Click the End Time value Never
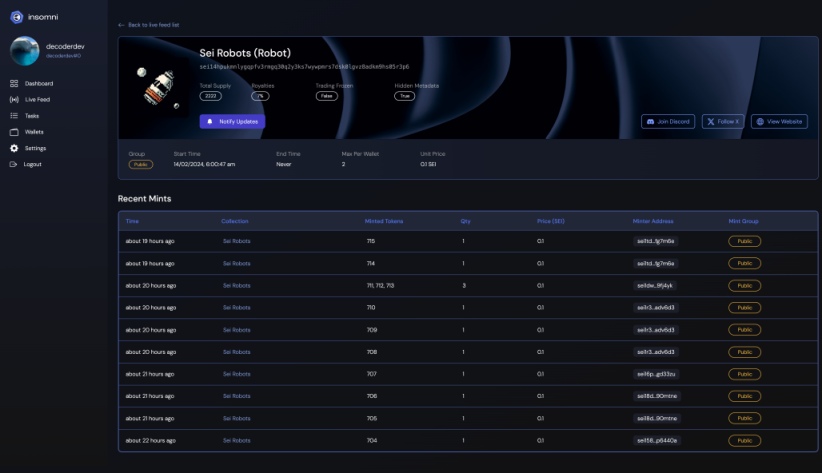 click(284, 164)
